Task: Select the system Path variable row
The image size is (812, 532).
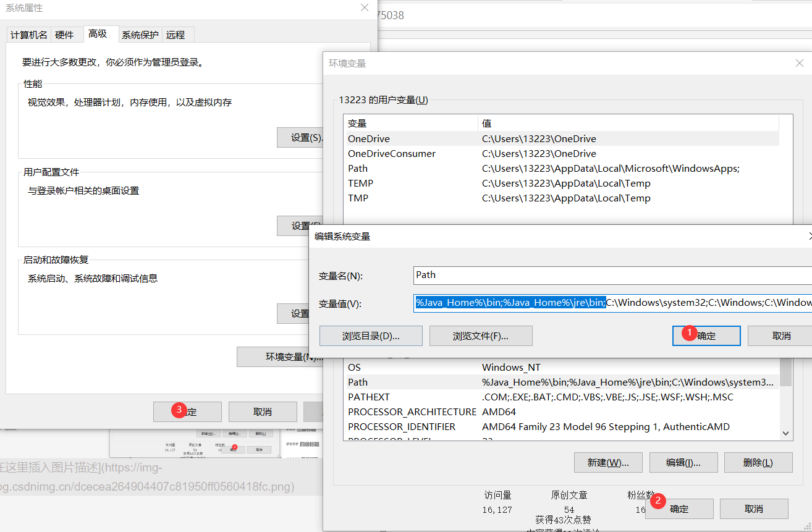Action: click(x=561, y=382)
